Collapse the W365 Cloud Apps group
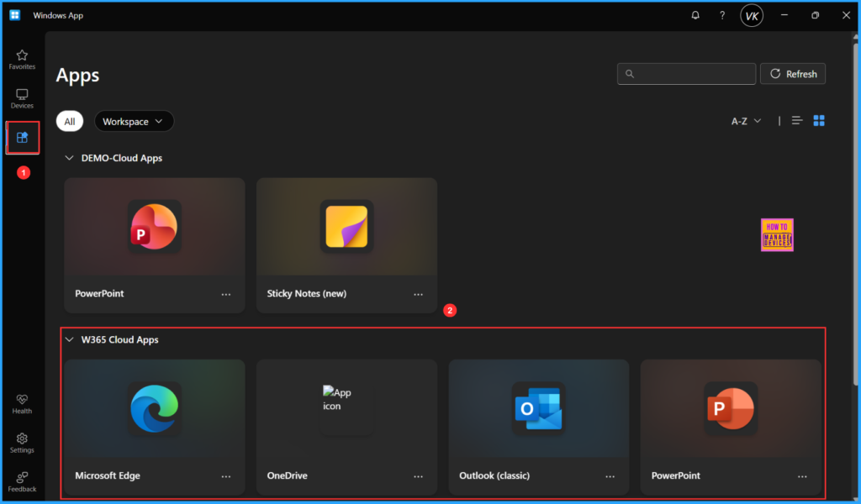861x504 pixels. [x=70, y=340]
